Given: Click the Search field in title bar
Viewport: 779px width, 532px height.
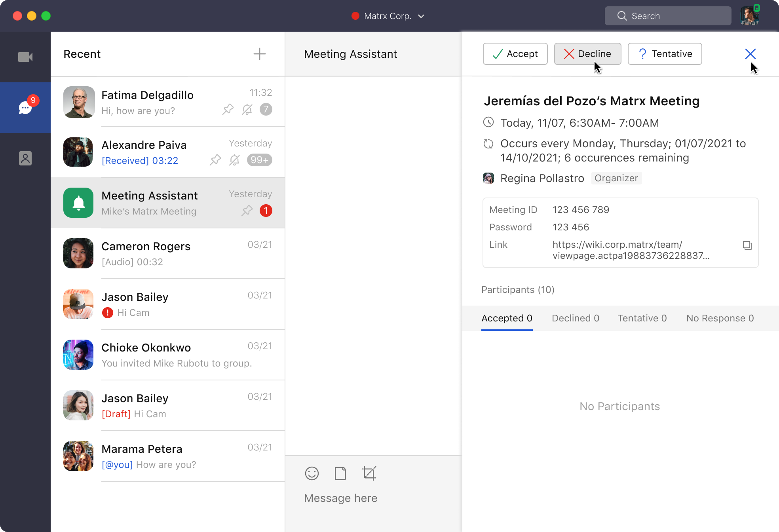Looking at the screenshot, I should (668, 16).
